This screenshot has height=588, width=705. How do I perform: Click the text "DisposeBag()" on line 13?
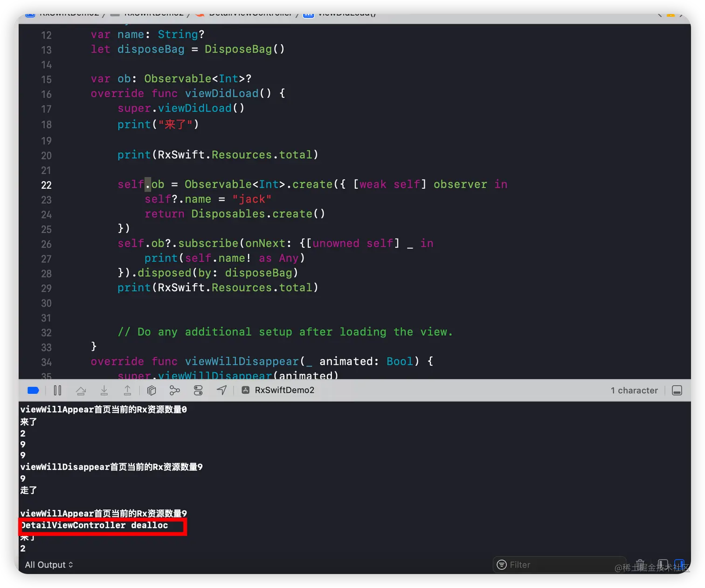click(244, 49)
